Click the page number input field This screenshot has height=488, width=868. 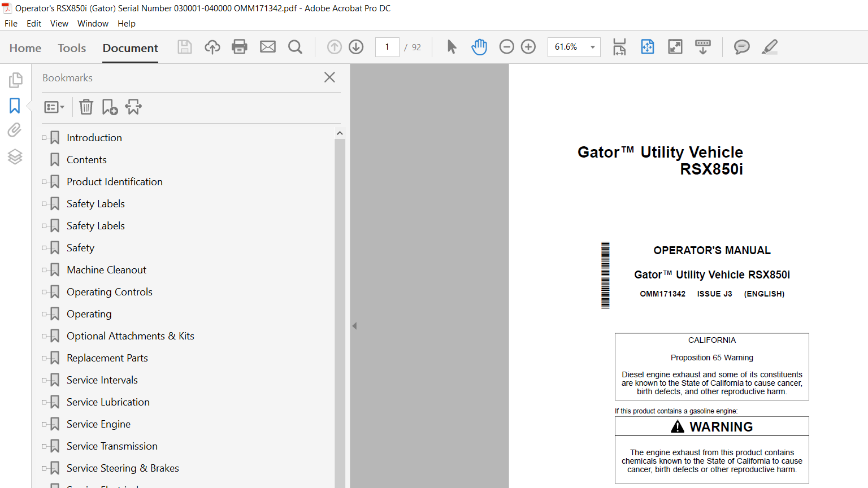387,47
